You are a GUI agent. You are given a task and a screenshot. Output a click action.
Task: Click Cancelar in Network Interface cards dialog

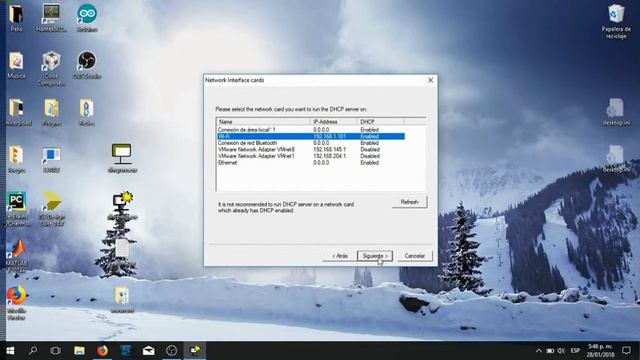pos(415,256)
